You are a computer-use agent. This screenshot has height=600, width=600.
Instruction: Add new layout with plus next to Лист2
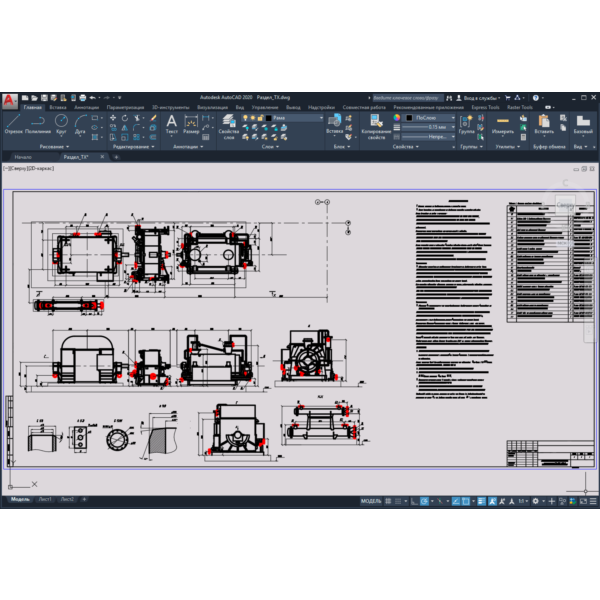(x=84, y=499)
